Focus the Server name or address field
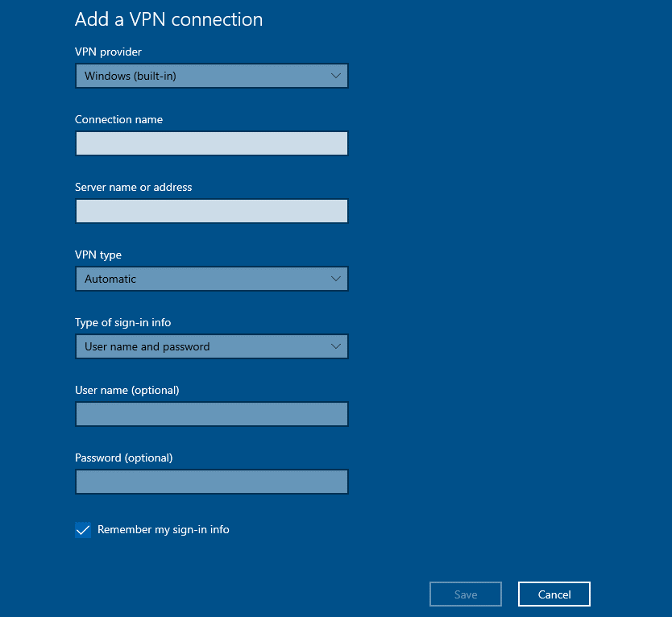Image resolution: width=672 pixels, height=617 pixels. pyautogui.click(x=211, y=211)
